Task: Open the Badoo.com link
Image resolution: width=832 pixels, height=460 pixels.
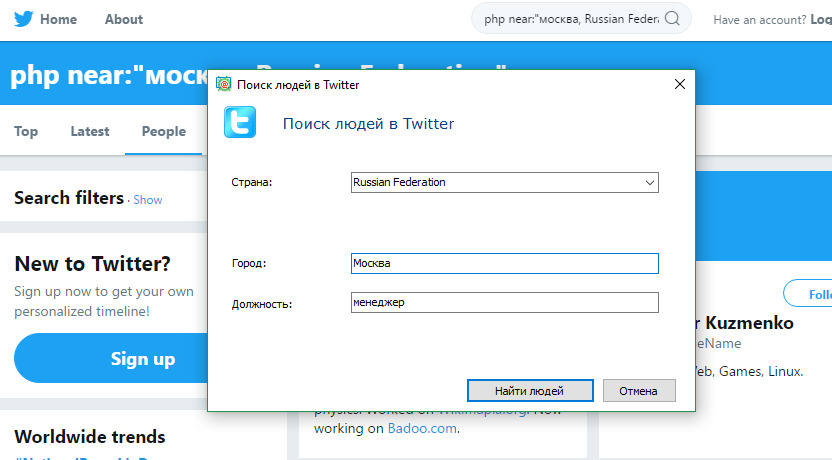Action: (422, 428)
